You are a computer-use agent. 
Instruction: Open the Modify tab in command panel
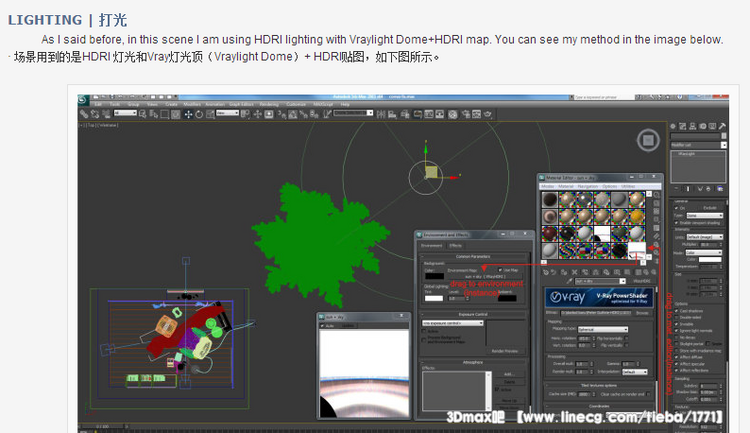click(683, 126)
